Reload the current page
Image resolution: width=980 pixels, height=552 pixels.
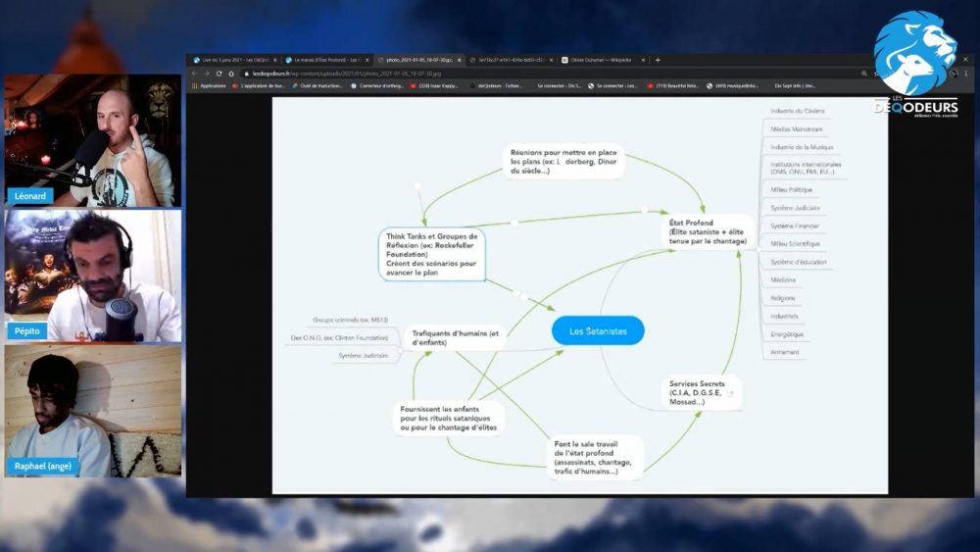click(x=219, y=74)
